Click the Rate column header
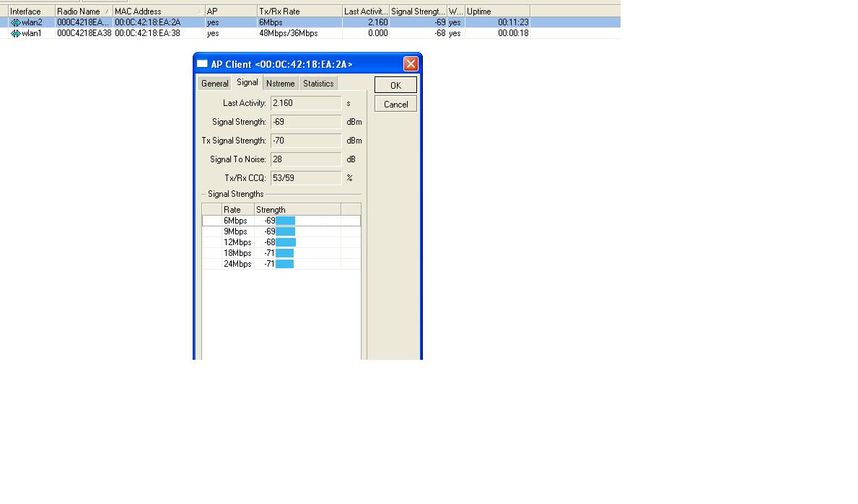This screenshot has width=858, height=504. pyautogui.click(x=238, y=210)
